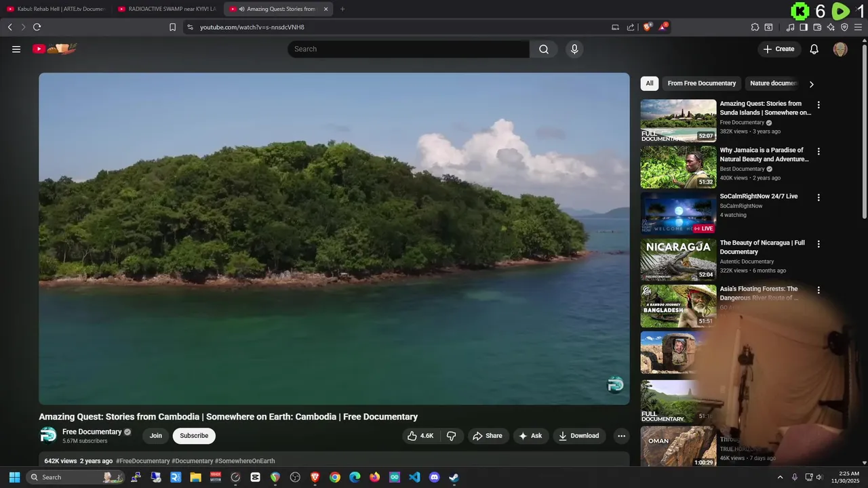The image size is (868, 488).
Task: Dislike the video with thumbs down
Action: [452, 436]
